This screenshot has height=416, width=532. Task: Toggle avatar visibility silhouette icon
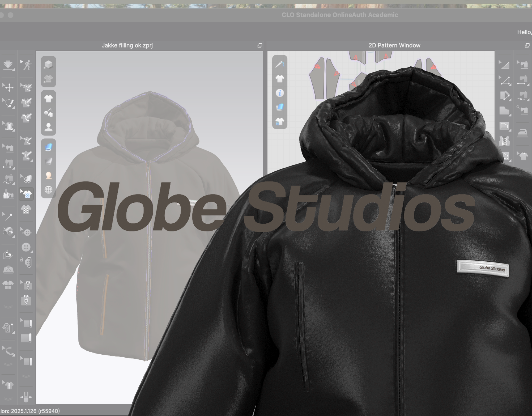[x=48, y=127]
